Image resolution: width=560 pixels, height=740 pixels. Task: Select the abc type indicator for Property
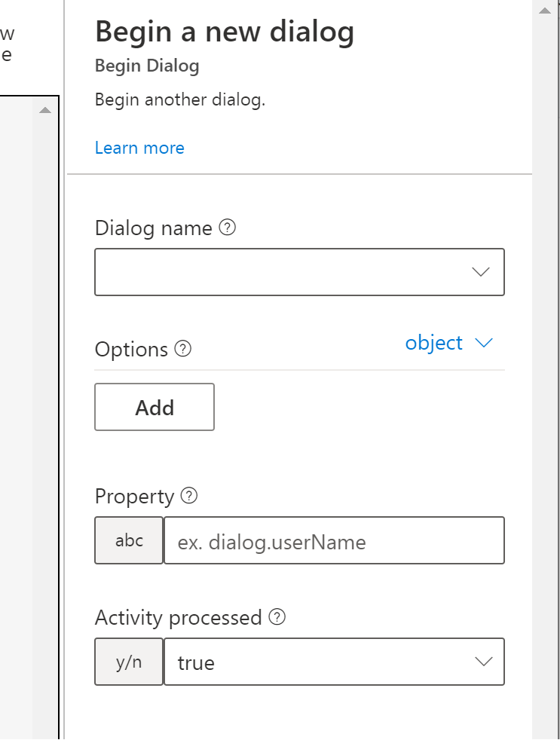tap(128, 540)
